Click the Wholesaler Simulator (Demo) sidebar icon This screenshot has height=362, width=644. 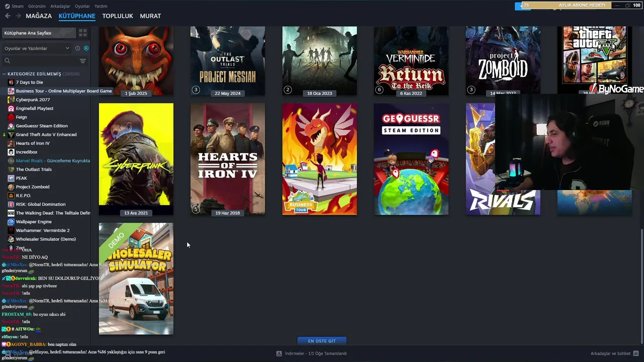[11, 239]
